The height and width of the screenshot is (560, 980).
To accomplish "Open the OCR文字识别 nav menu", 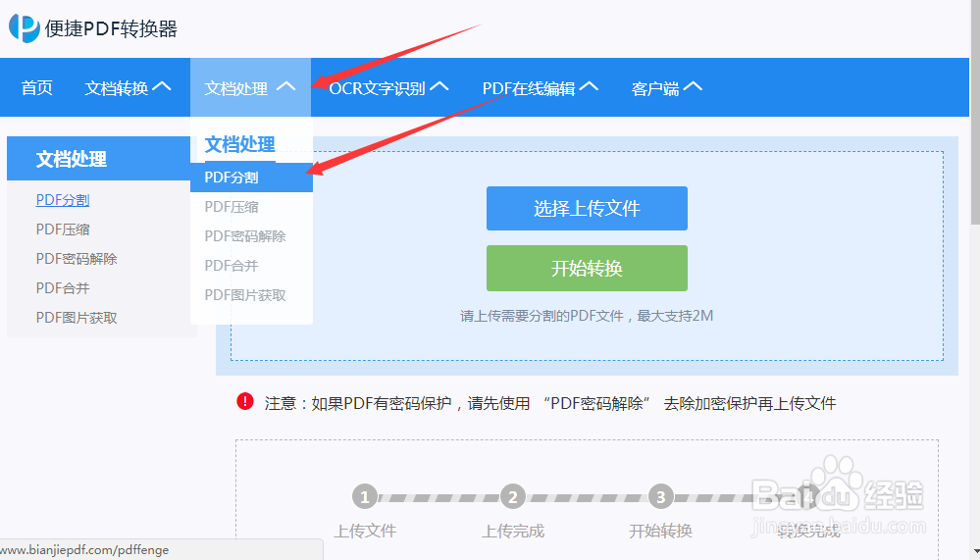I will tap(388, 88).
